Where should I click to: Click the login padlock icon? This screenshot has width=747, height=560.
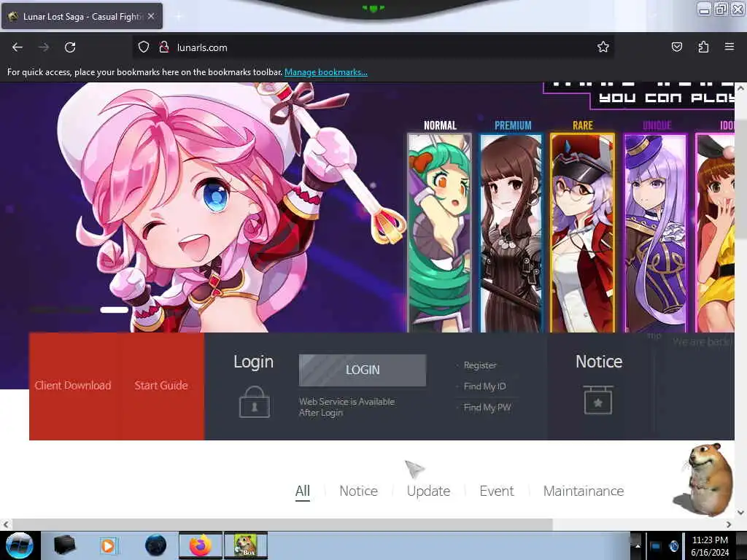pyautogui.click(x=255, y=402)
